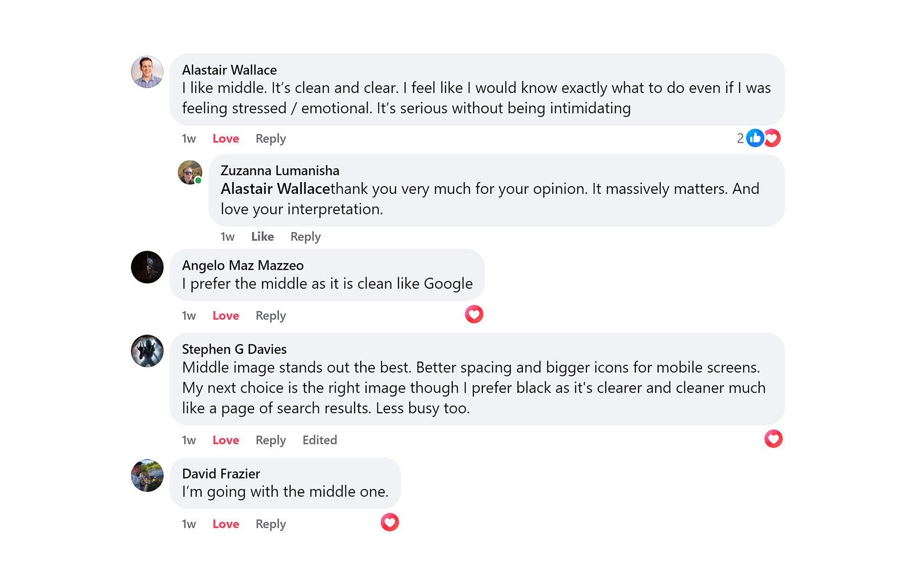The image size is (915, 588).
Task: Click the bold Alastair Wallace mention in reply
Action: coord(275,189)
